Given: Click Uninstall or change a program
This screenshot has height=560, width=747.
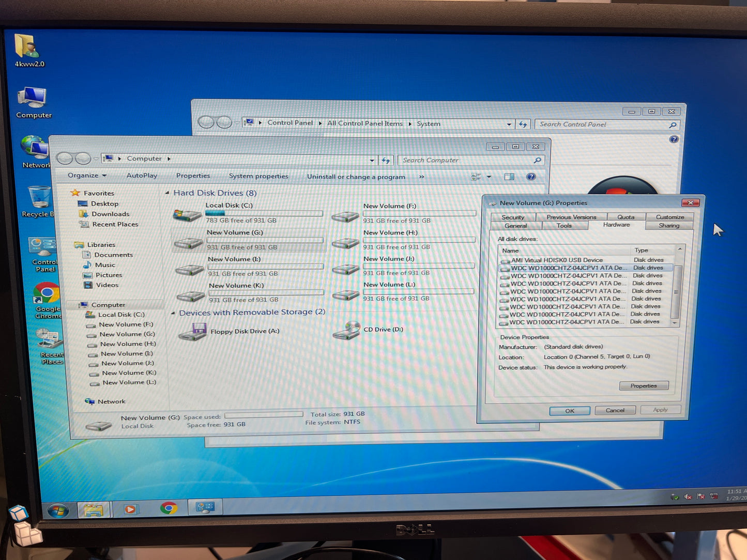Looking at the screenshot, I should pyautogui.click(x=356, y=177).
